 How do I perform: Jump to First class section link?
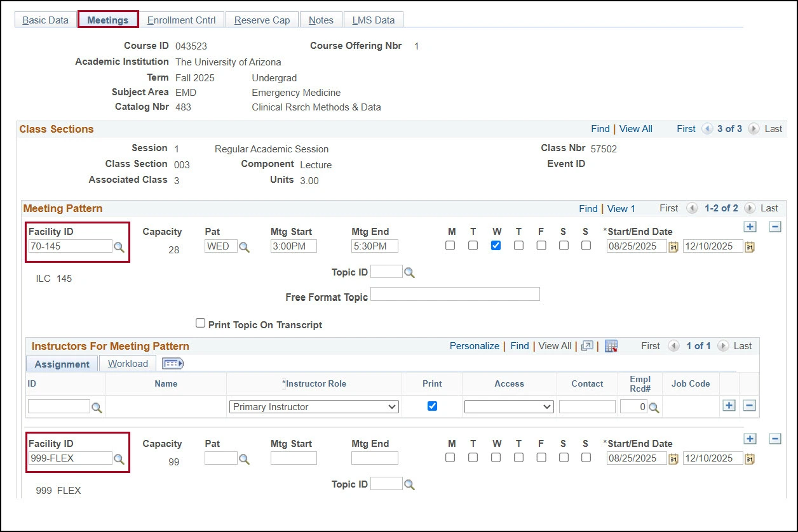pos(686,129)
